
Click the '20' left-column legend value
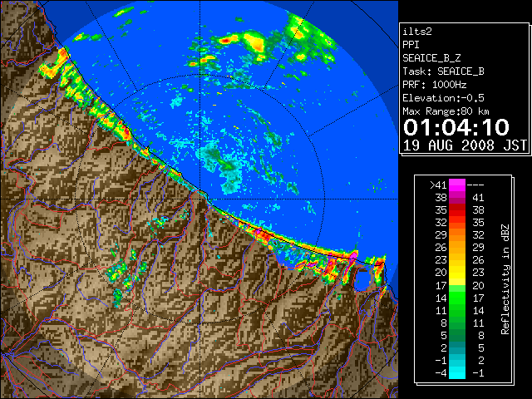(441, 273)
